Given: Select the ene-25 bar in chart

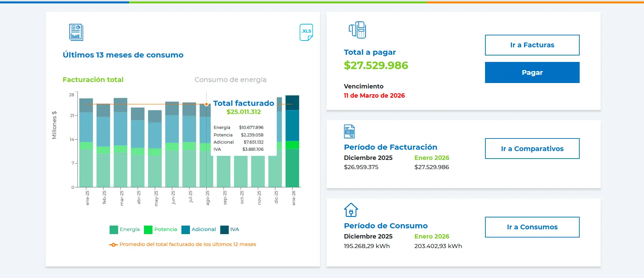Looking at the screenshot, I should (86, 143).
